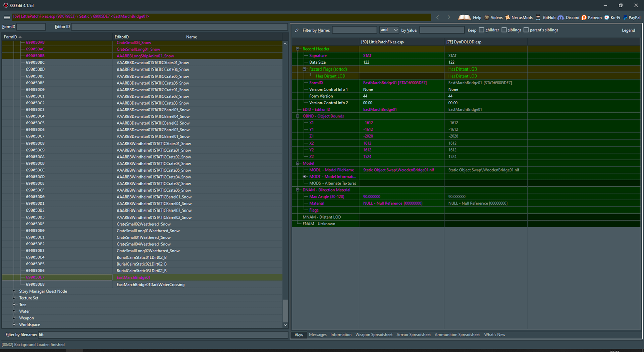Expand the Texture Set group
The image size is (644, 352).
coord(14,298)
